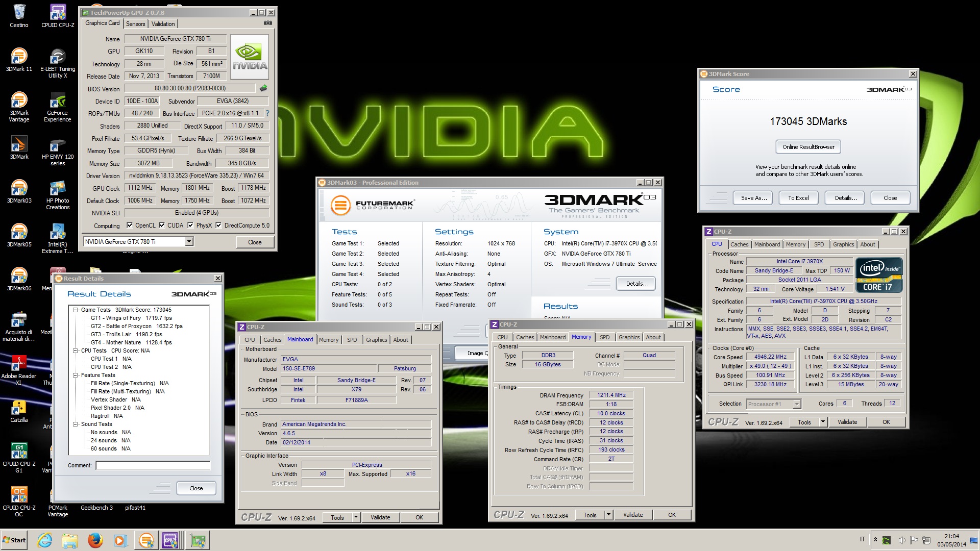Image resolution: width=980 pixels, height=551 pixels.
Task: Select the GT3 - Troll's Lair result row
Action: click(x=126, y=334)
